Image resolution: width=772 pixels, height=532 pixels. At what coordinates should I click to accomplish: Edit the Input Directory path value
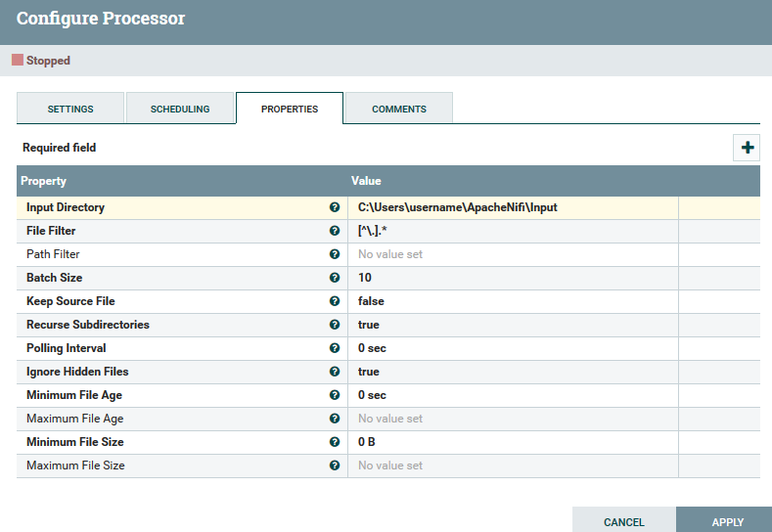point(513,207)
